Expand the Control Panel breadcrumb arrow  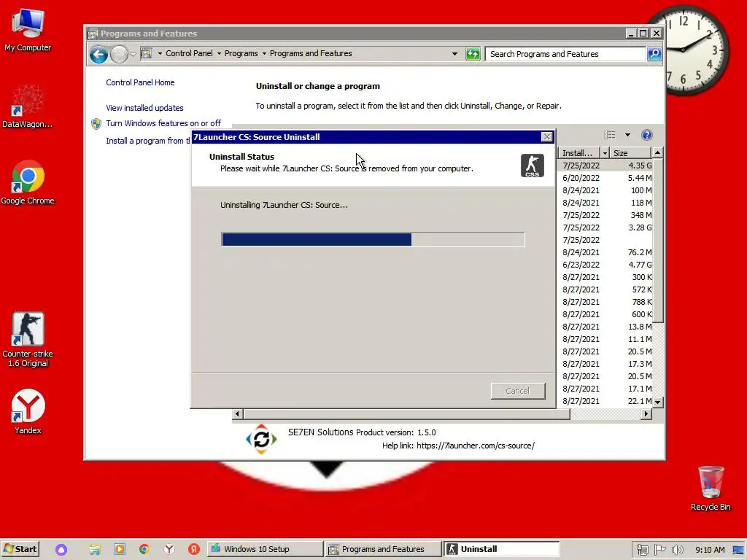(x=219, y=54)
